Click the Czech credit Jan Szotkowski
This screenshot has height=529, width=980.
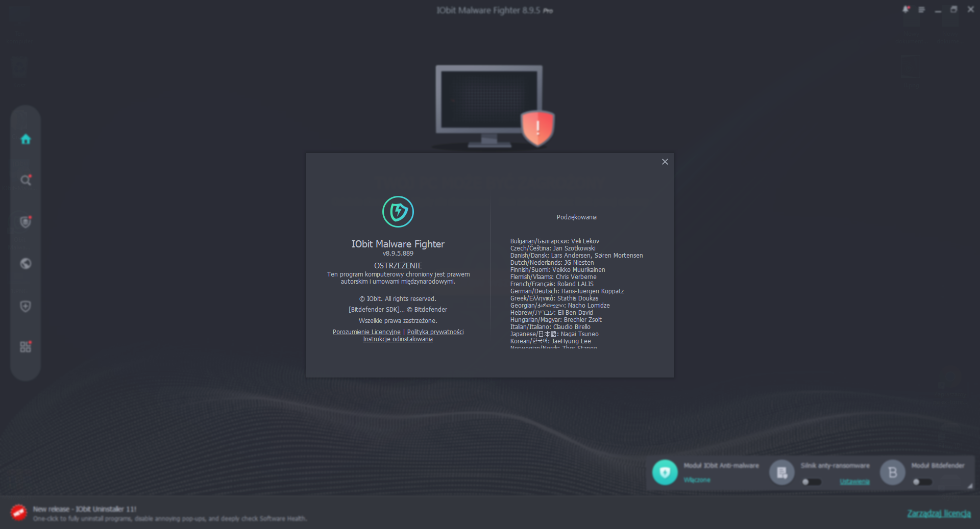pyautogui.click(x=553, y=248)
